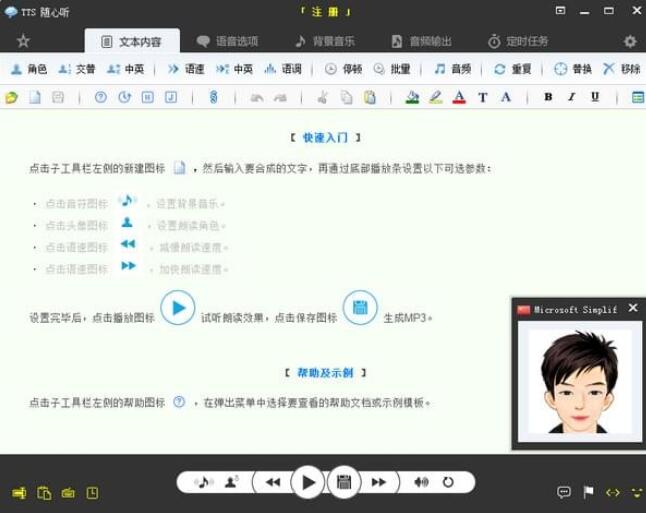Toggle bold text formatting
The image size is (646, 513).
click(x=548, y=97)
